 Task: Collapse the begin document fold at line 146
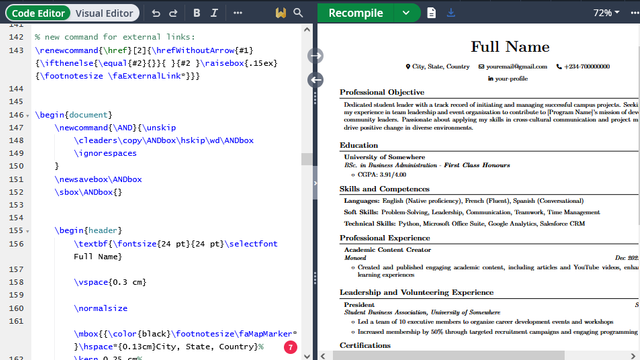point(28,116)
